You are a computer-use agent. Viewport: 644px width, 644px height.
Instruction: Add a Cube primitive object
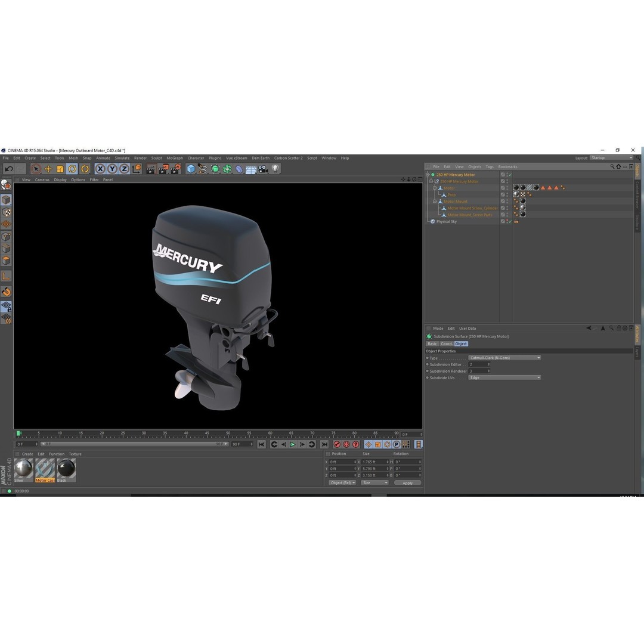(x=191, y=169)
